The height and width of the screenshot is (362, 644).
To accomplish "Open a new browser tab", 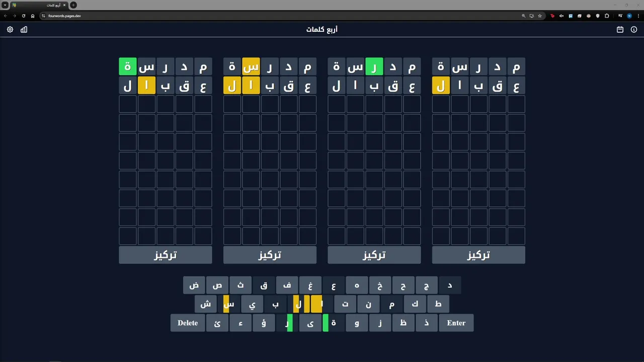I will click(73, 5).
